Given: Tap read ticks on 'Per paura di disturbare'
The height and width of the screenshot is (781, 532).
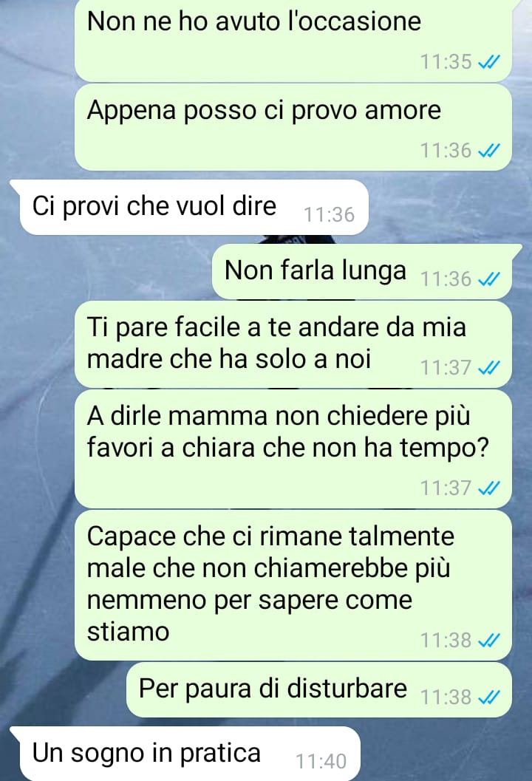Looking at the screenshot, I should click(488, 698).
